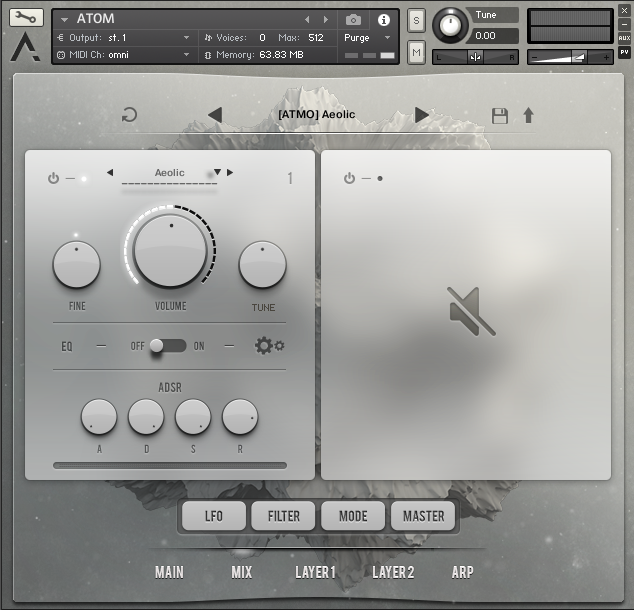This screenshot has width=634, height=610.
Task: Open the Output st. 1 dropdown
Action: (186, 38)
